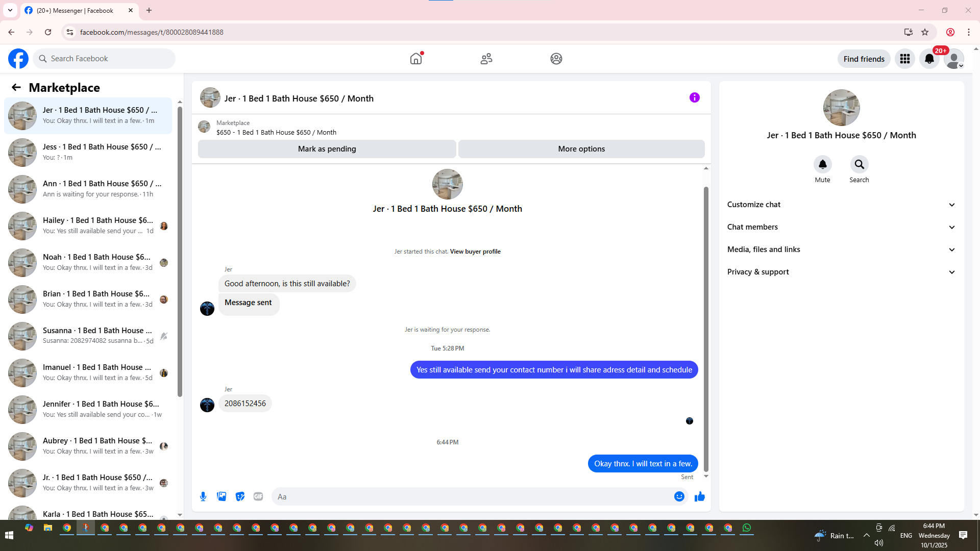Send a thumbs-up like

[700, 496]
